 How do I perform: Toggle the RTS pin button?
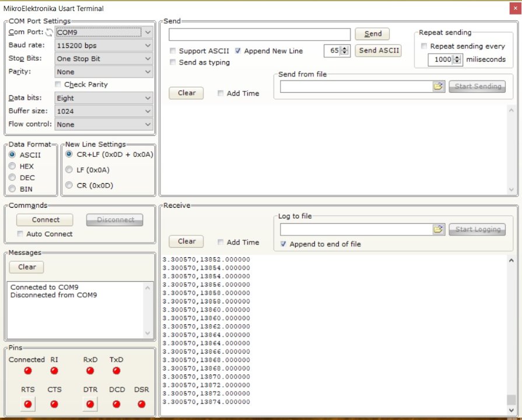pyautogui.click(x=28, y=404)
